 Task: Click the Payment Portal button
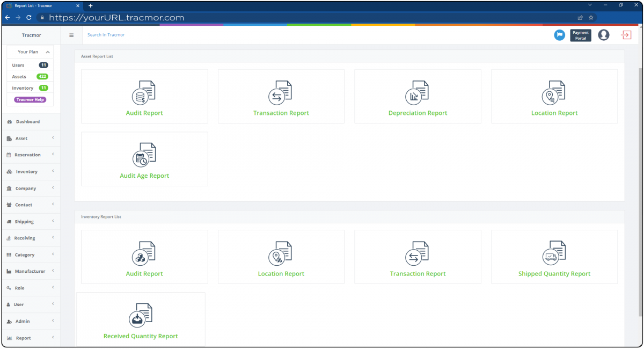pos(581,35)
